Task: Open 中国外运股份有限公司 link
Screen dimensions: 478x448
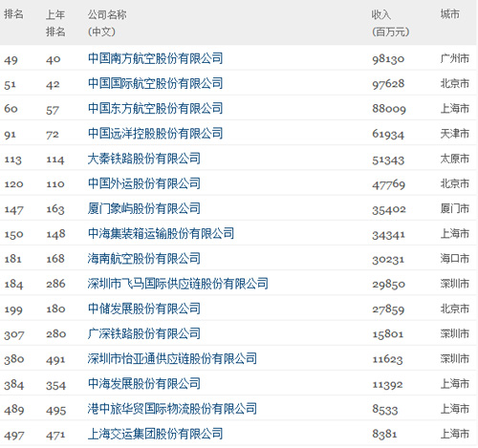Action: click(144, 183)
